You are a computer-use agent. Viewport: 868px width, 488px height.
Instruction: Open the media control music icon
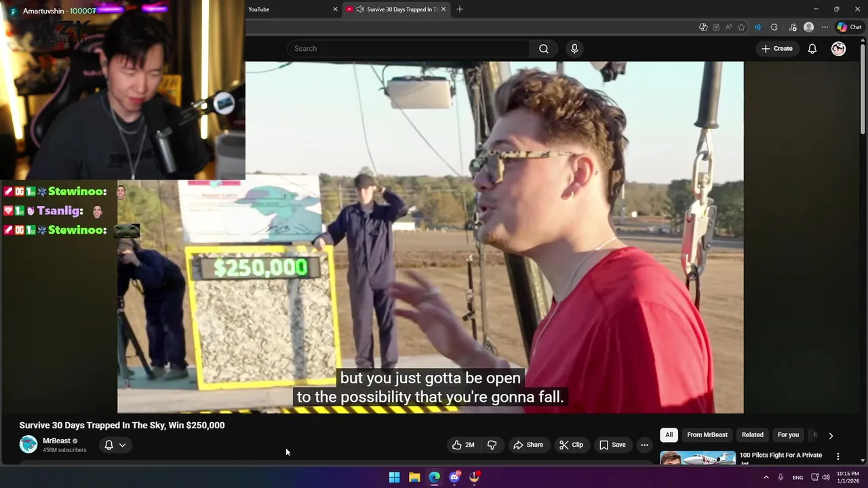click(793, 27)
